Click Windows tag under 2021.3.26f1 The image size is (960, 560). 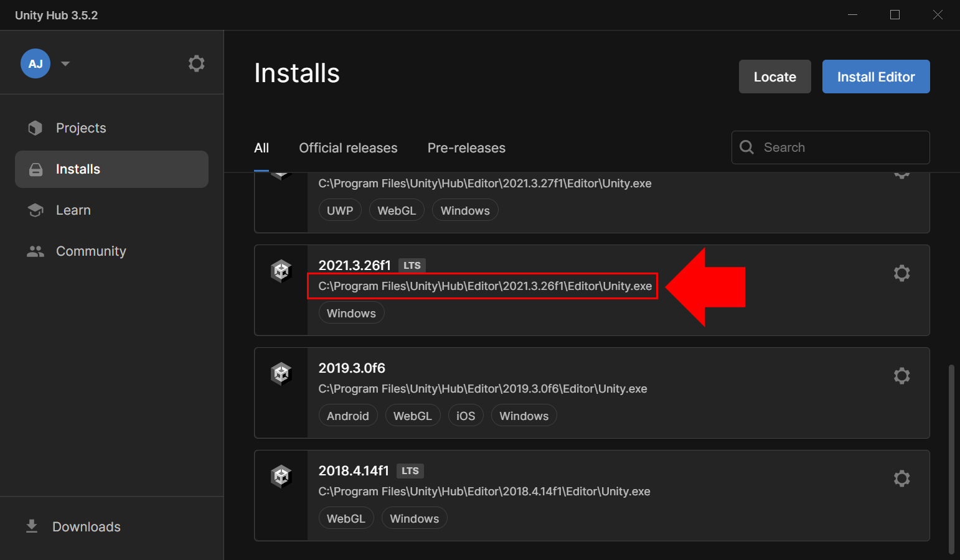click(351, 313)
